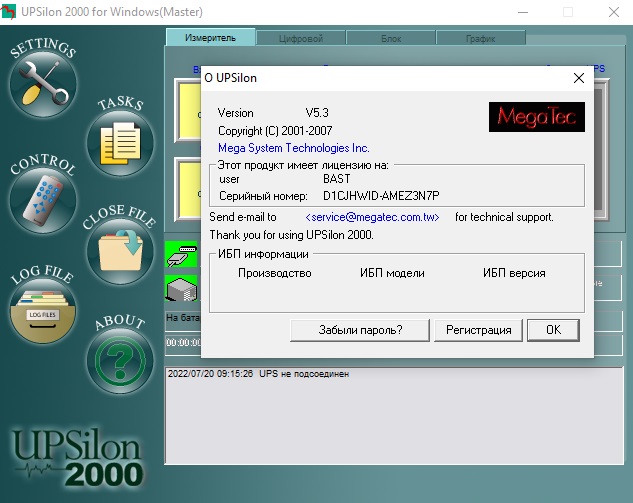Click the green UPS unit status icon

point(181,288)
